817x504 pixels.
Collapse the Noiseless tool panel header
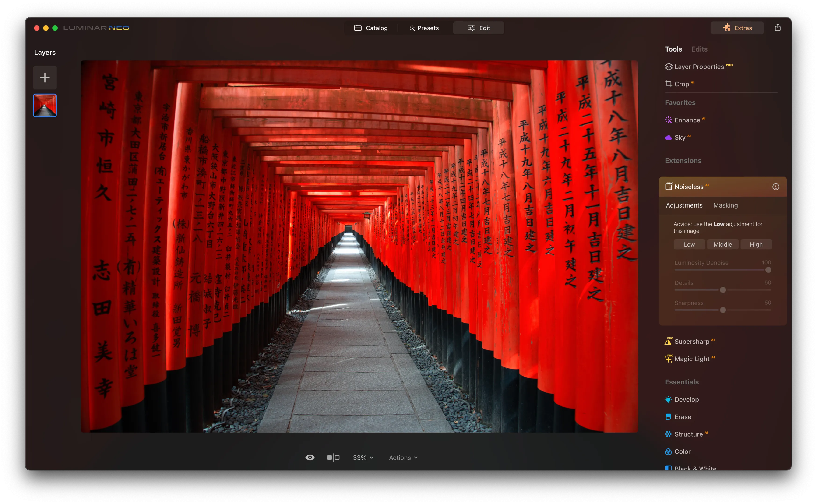tap(717, 187)
